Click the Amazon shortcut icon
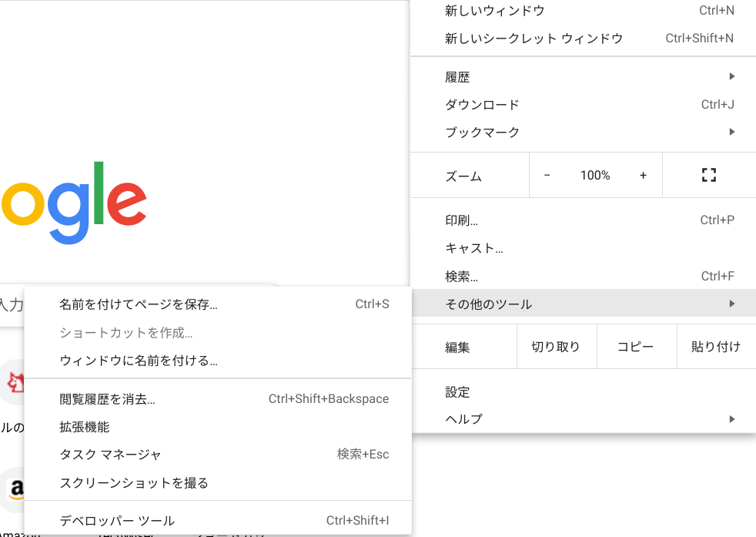This screenshot has height=537, width=756. [x=14, y=489]
